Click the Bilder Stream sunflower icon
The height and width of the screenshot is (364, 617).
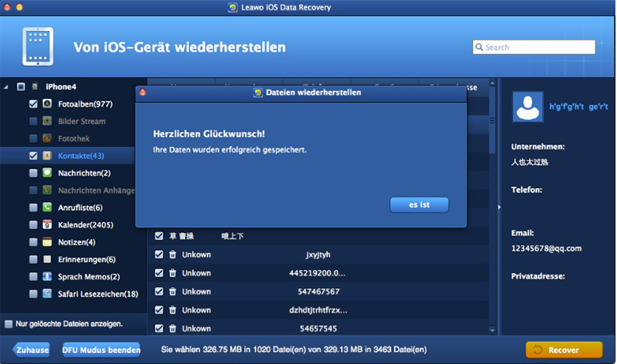point(47,121)
